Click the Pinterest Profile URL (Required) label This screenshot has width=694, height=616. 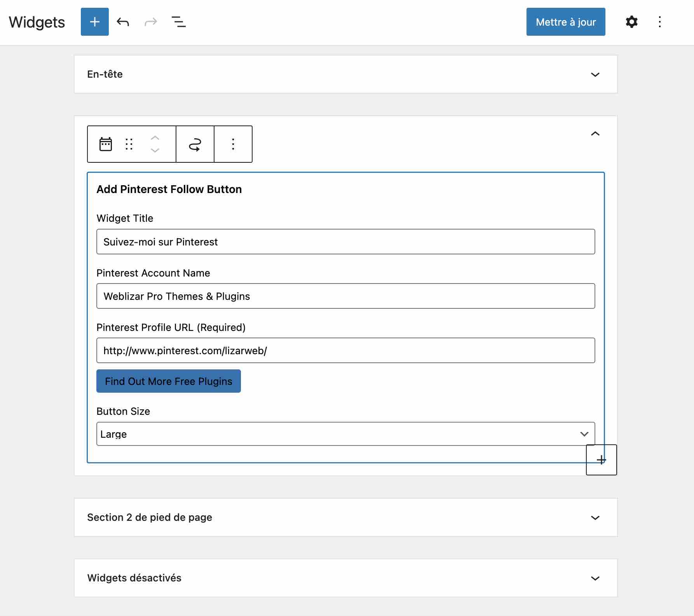click(171, 327)
